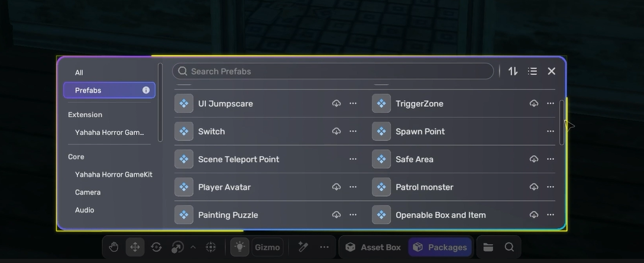The image size is (644, 263).
Task: Select the hand pan tool
Action: click(x=114, y=247)
